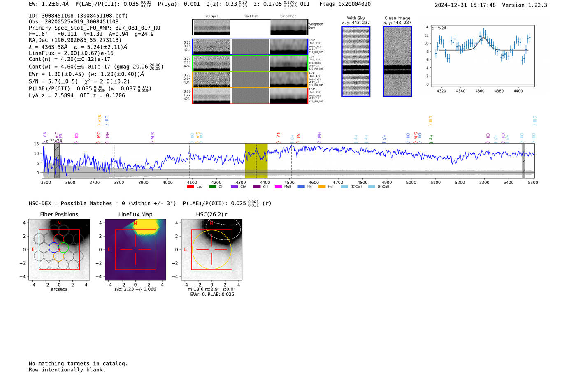Viewport: 576px width, 392px height.
Task: Click the green OII legend swatch
Action: click(212, 186)
